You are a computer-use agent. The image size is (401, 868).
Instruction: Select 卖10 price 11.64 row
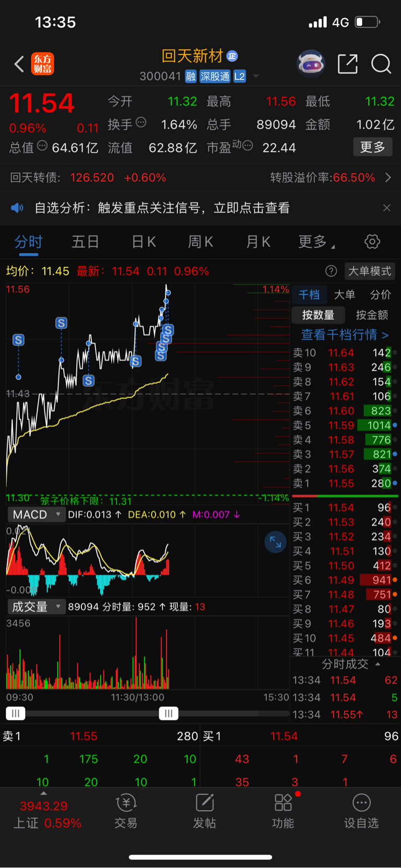(x=344, y=353)
